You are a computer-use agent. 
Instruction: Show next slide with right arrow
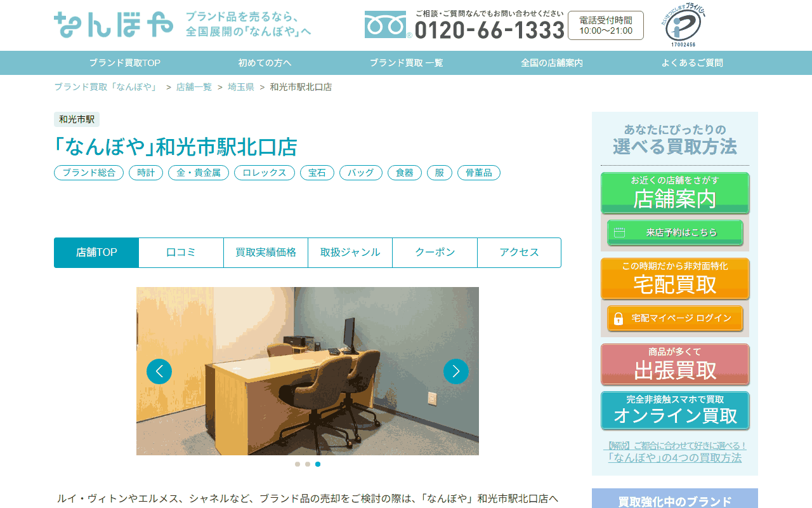tap(456, 371)
